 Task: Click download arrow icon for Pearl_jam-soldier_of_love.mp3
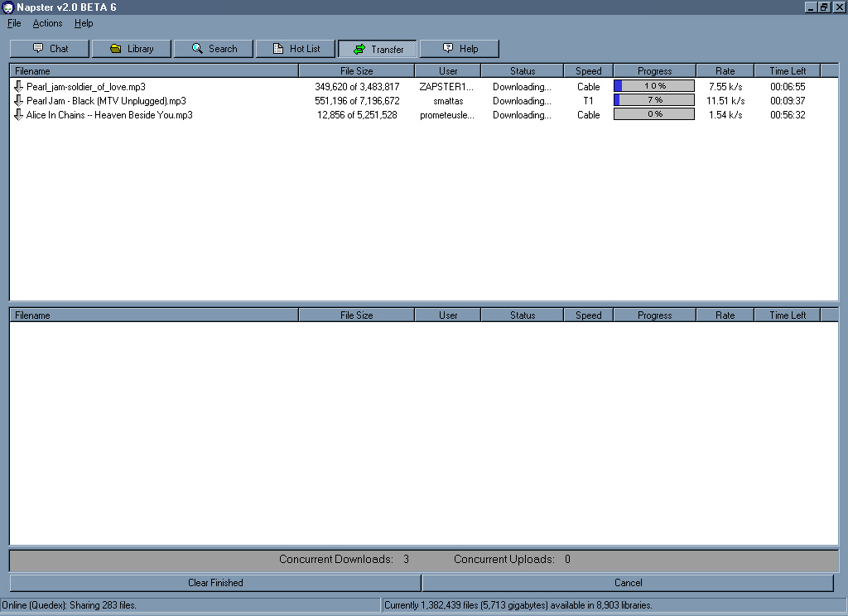(18, 87)
